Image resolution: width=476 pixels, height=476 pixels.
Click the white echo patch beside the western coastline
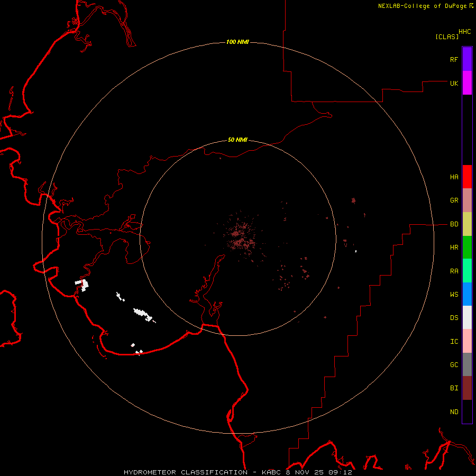83,285
